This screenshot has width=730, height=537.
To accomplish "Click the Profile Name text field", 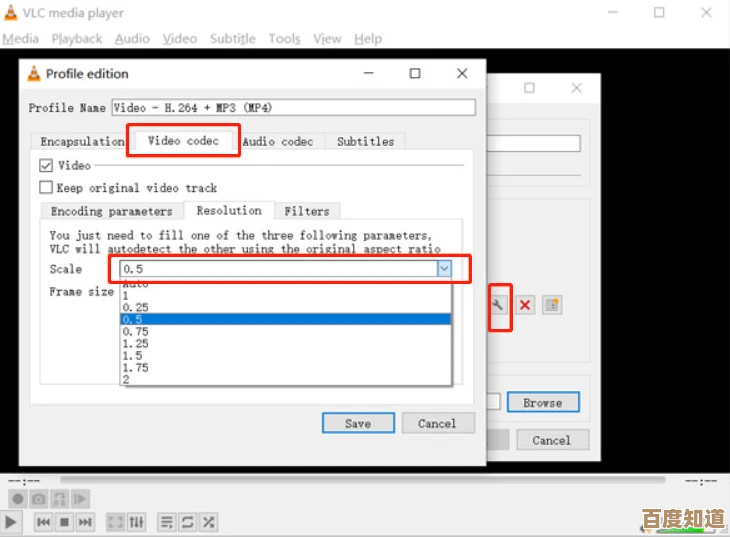I will click(292, 108).
